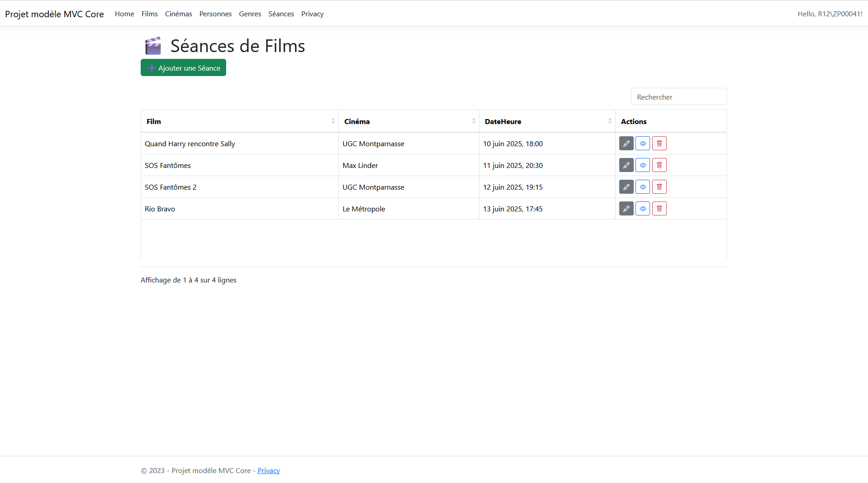This screenshot has width=868, height=483.
Task: Click the Ajouter une Séance button
Action: 183,68
